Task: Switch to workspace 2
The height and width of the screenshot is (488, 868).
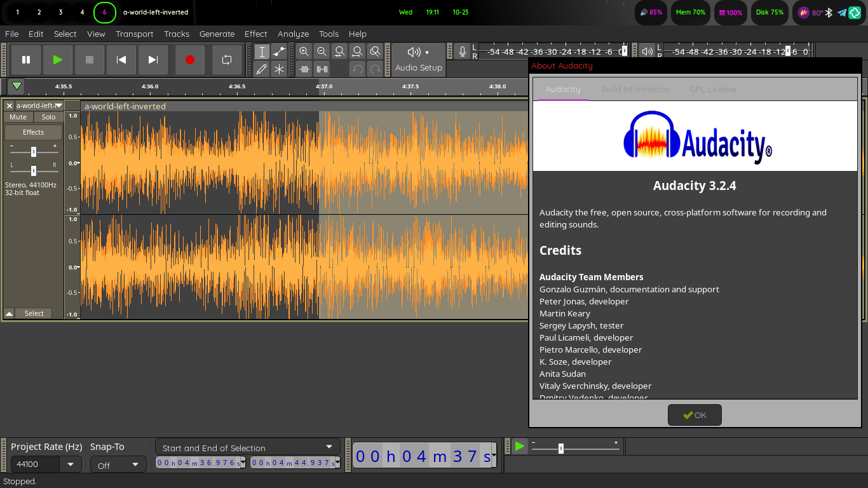Action: 39,12
